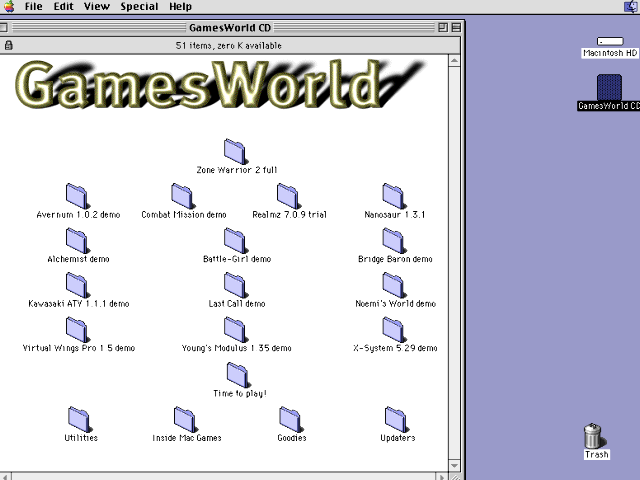This screenshot has width=640, height=480.
Task: Click the GamesWorld CD window title bar
Action: point(230,27)
